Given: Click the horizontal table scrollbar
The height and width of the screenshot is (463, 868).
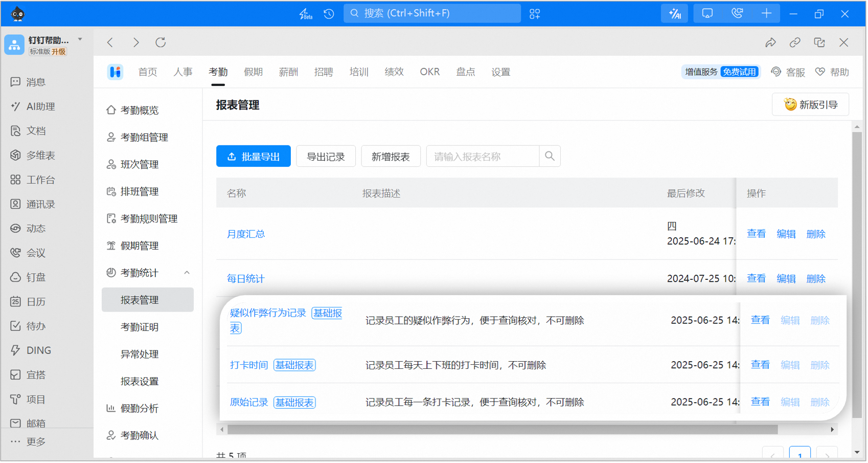Looking at the screenshot, I should point(502,430).
